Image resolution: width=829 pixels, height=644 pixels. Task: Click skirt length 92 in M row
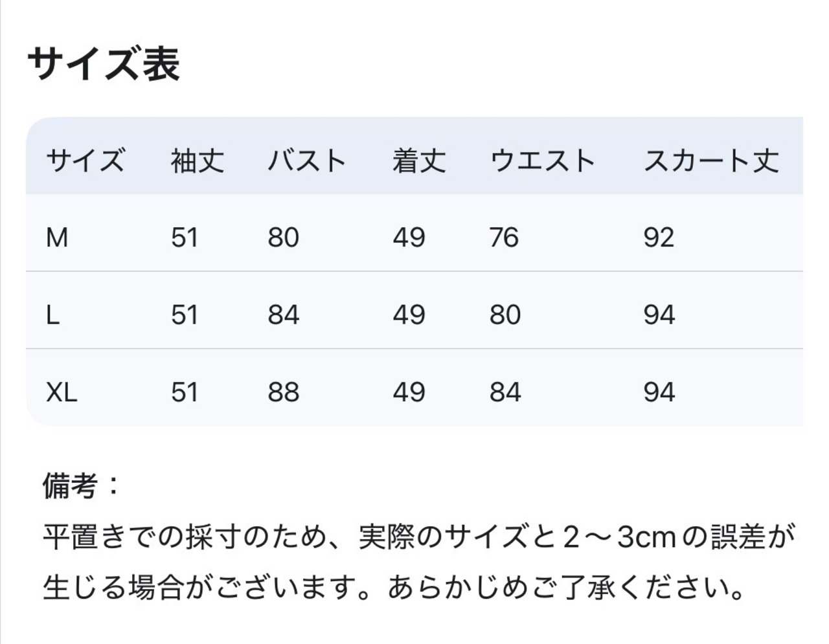[659, 238]
